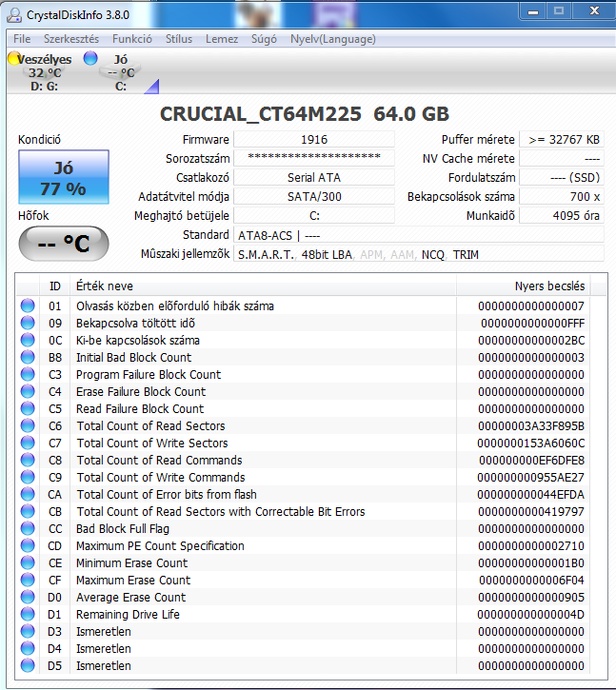Click the status orb for attribute D3
The height and width of the screenshot is (690, 616).
(28, 632)
